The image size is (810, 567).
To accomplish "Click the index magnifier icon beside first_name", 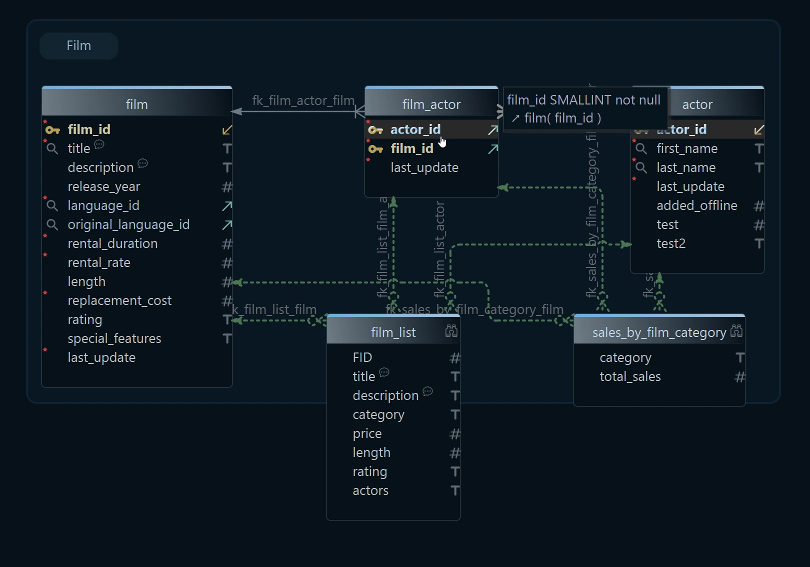I will coord(641,149).
